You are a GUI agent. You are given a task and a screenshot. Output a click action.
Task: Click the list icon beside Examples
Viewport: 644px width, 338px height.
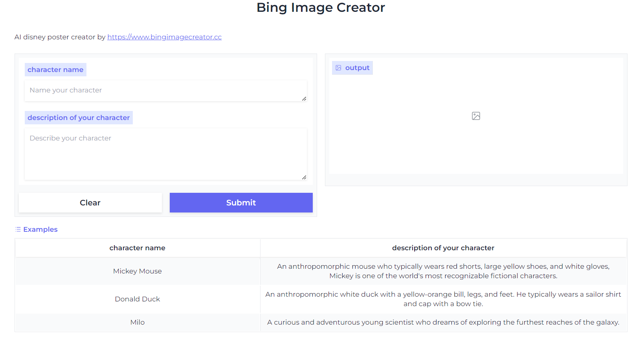tap(18, 229)
